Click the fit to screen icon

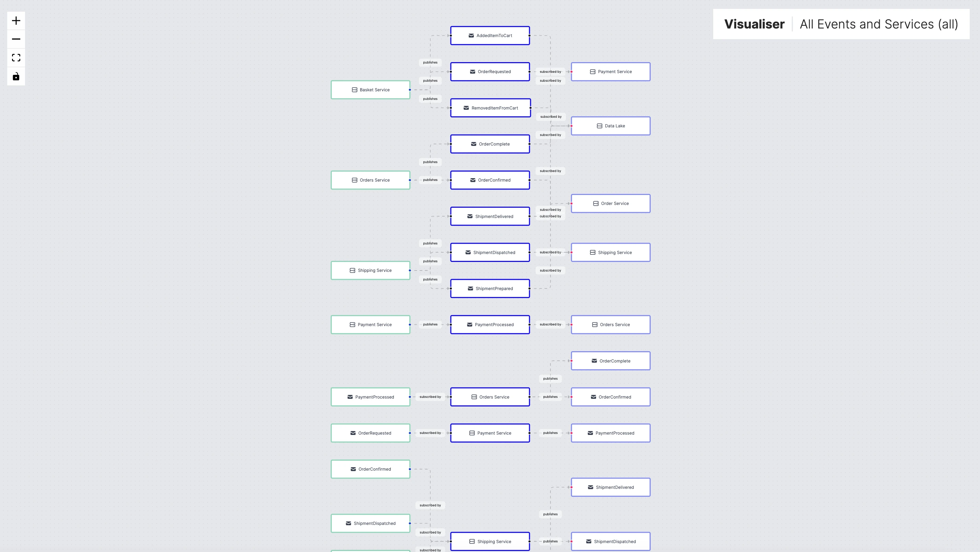(x=16, y=57)
